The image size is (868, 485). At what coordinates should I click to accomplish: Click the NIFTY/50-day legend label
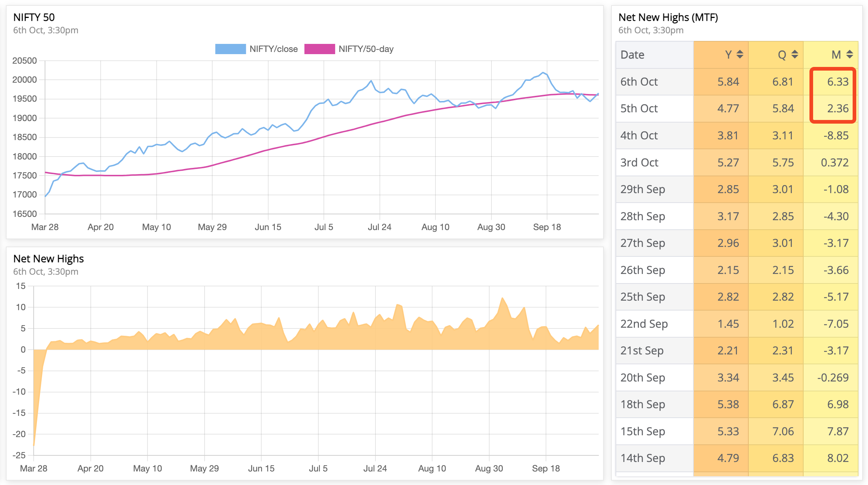(x=366, y=49)
